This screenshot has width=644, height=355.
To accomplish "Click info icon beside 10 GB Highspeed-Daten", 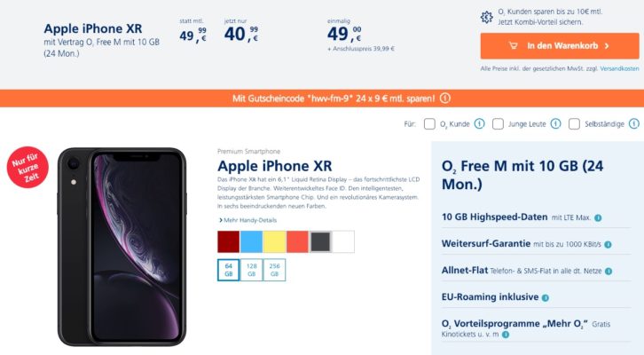I will [598, 217].
